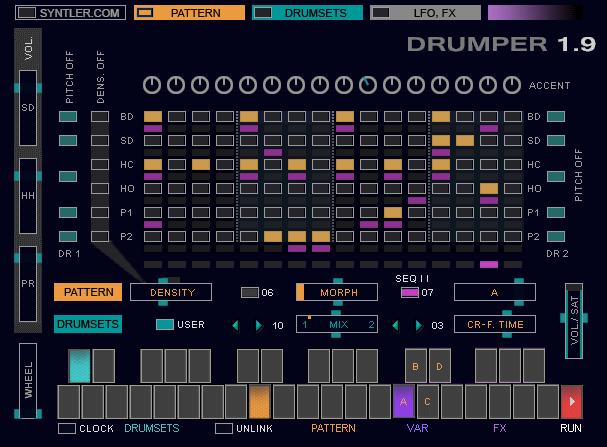This screenshot has width=607, height=447.
Task: Open the LFO, FX tab
Action: (x=425, y=13)
